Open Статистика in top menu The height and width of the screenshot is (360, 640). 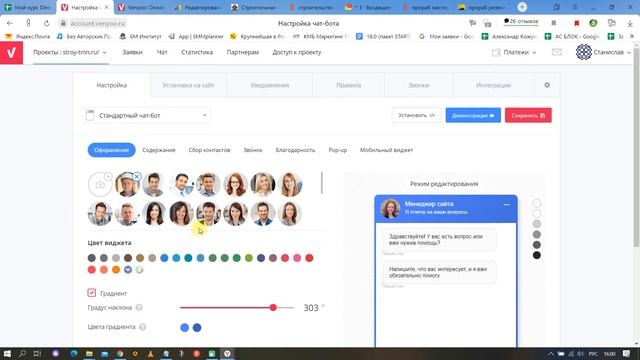click(x=197, y=52)
